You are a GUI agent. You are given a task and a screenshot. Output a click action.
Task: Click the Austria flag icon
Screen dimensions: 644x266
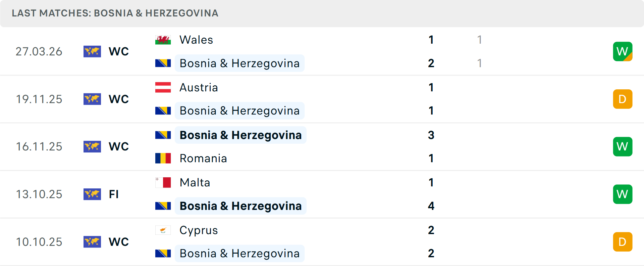point(163,87)
